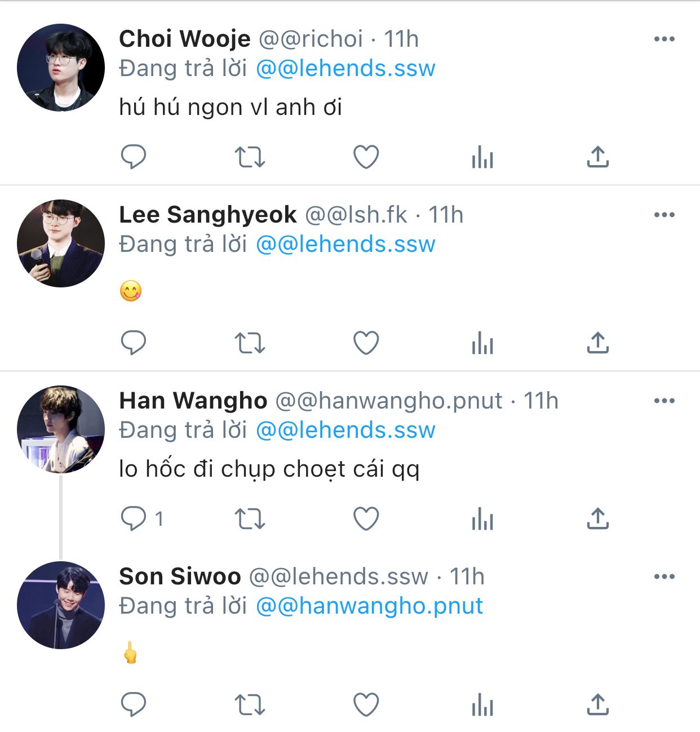View analytics for Choi Wooje's tweet
Image resolution: width=700 pixels, height=732 pixels.
pos(482,157)
